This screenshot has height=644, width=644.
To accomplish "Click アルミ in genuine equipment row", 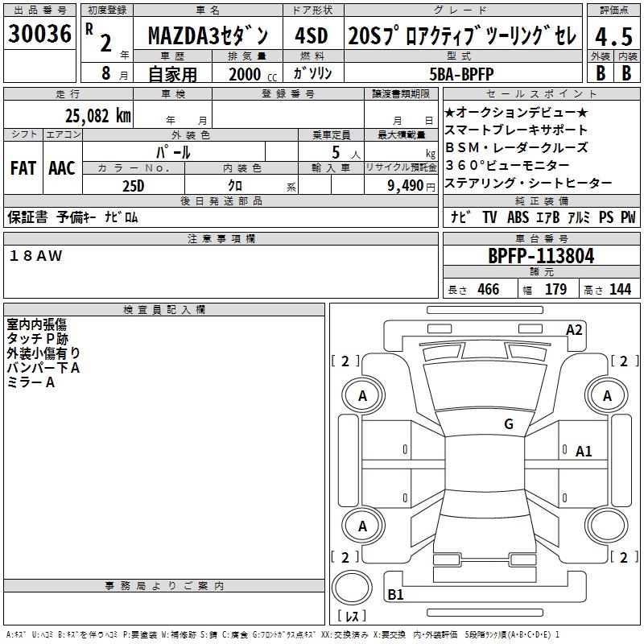I will tap(579, 217).
